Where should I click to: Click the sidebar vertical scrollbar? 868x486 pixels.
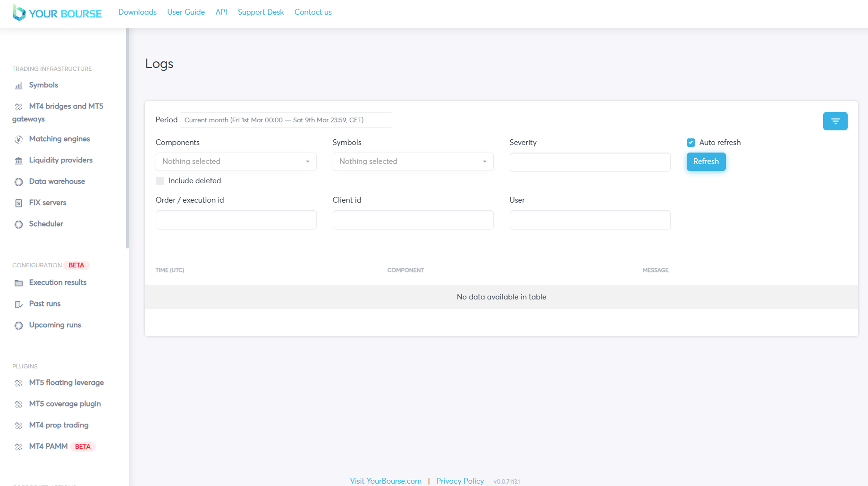click(x=127, y=138)
